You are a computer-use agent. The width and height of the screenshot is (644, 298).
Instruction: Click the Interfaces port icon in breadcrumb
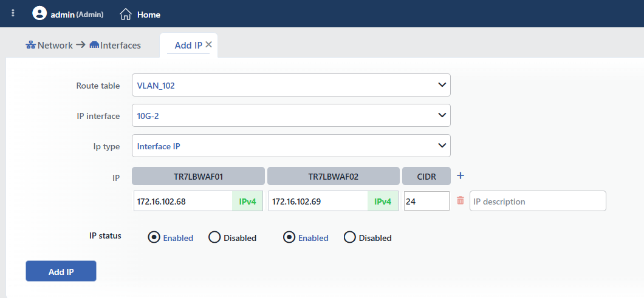click(94, 45)
